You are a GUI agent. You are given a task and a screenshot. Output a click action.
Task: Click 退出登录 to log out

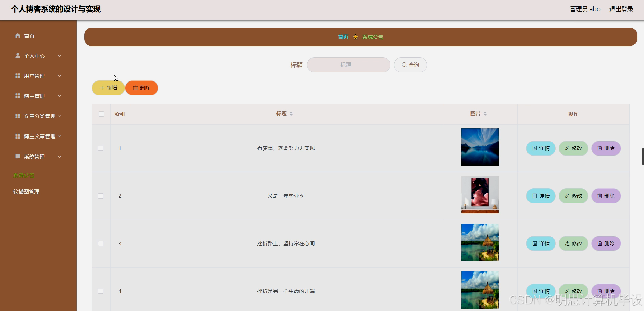[621, 9]
